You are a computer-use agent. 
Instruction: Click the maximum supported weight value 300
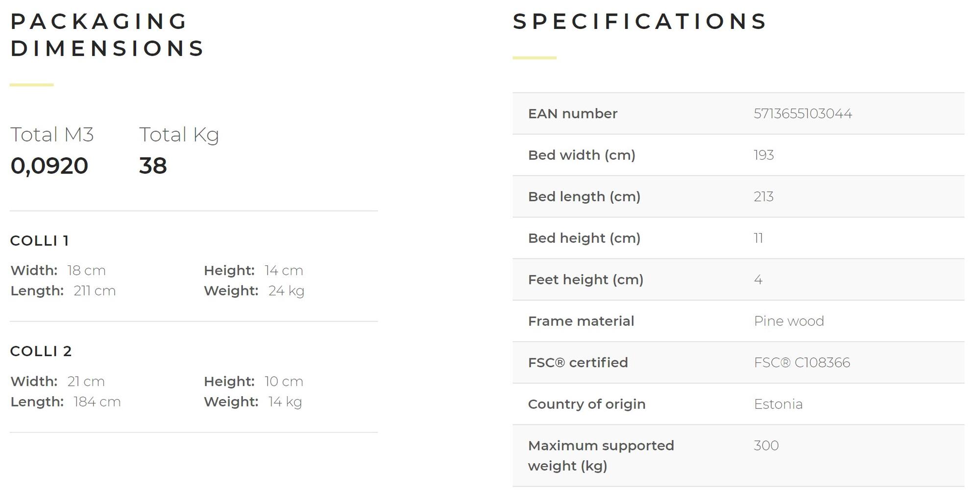(766, 446)
